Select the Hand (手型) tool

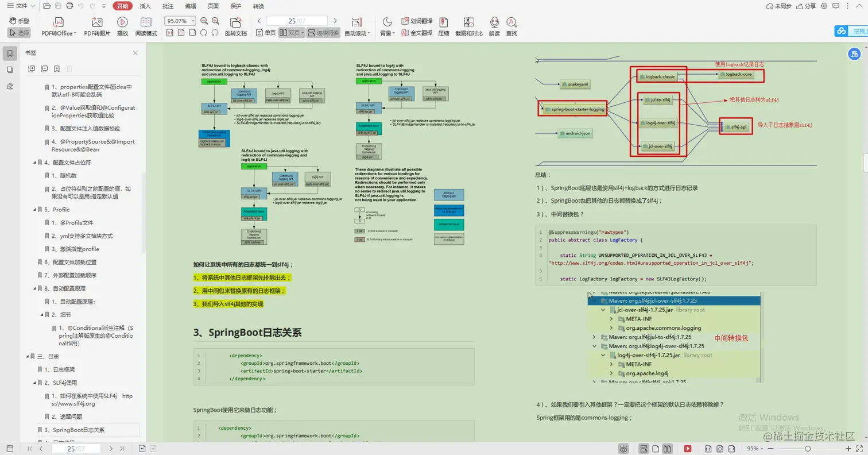(x=20, y=21)
